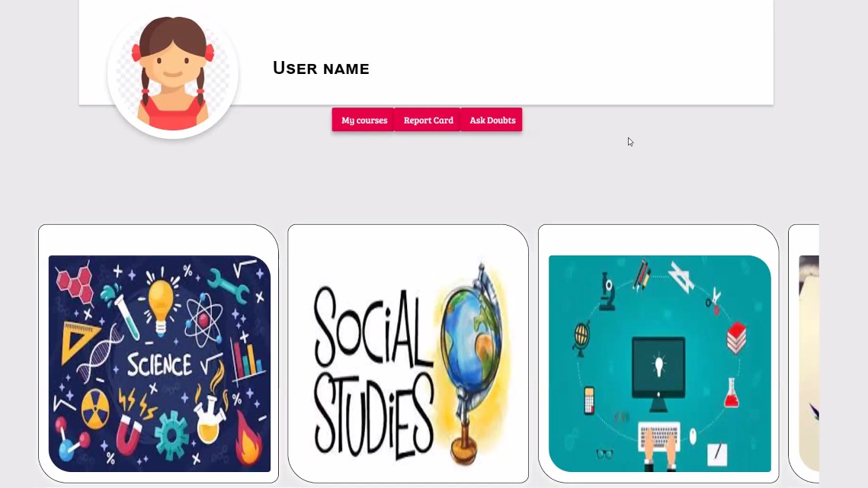Click the keyboard with hands illustration
Screen dimensions: 868x488
[x=658, y=445]
